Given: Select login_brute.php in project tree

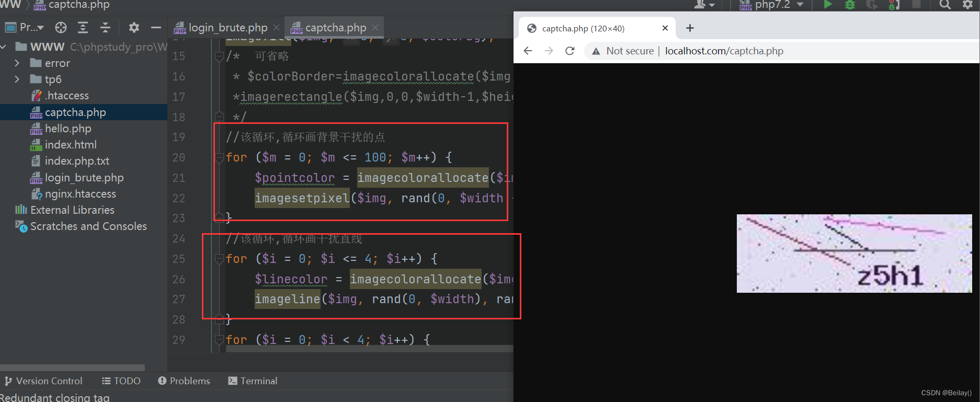Looking at the screenshot, I should click(x=77, y=178).
